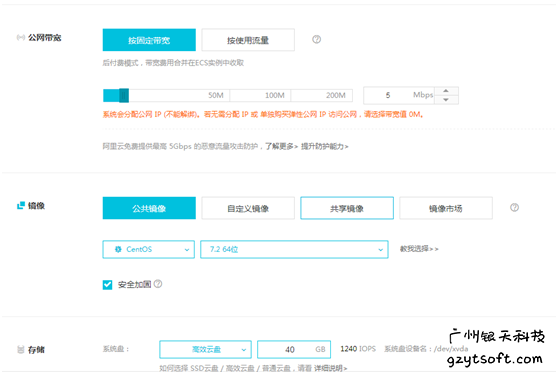The width and height of the screenshot is (558, 374).
Task: Open the 提升防护能力 link
Action: [325, 146]
